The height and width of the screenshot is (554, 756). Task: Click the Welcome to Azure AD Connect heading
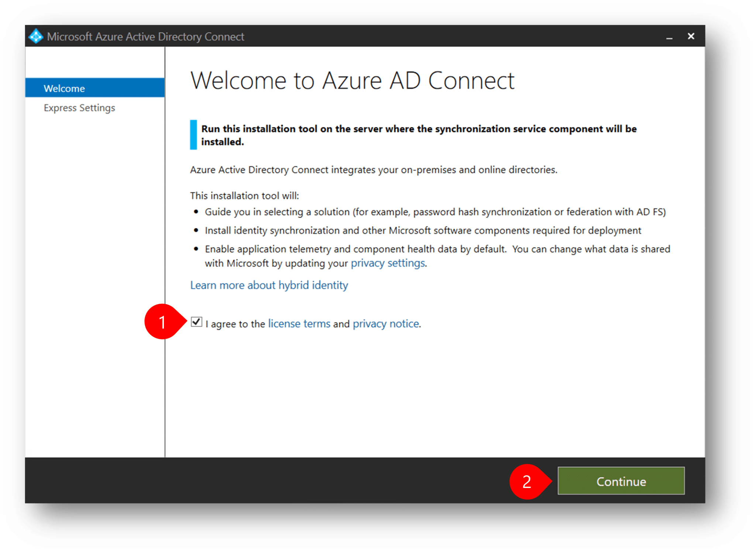(x=352, y=80)
